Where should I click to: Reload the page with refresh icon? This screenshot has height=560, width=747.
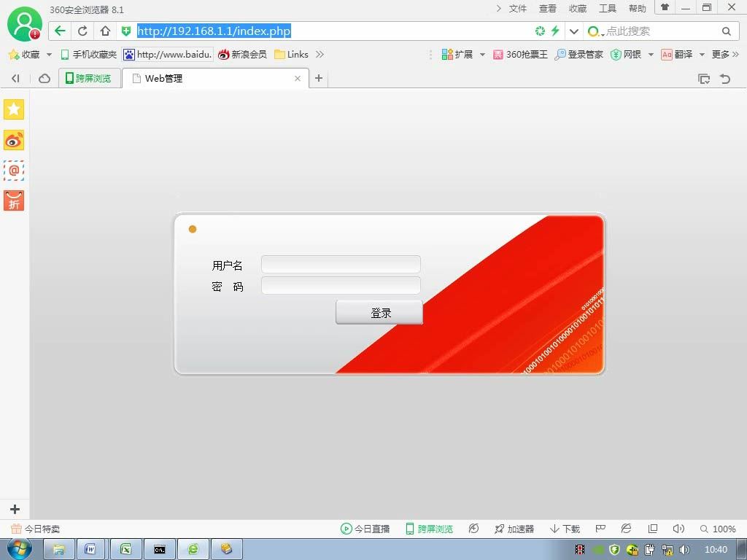[x=82, y=31]
